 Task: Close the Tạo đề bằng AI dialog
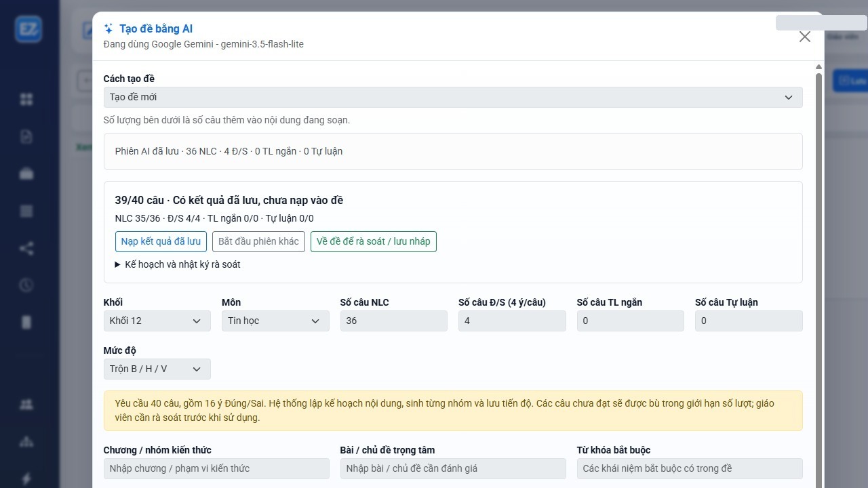tap(805, 37)
